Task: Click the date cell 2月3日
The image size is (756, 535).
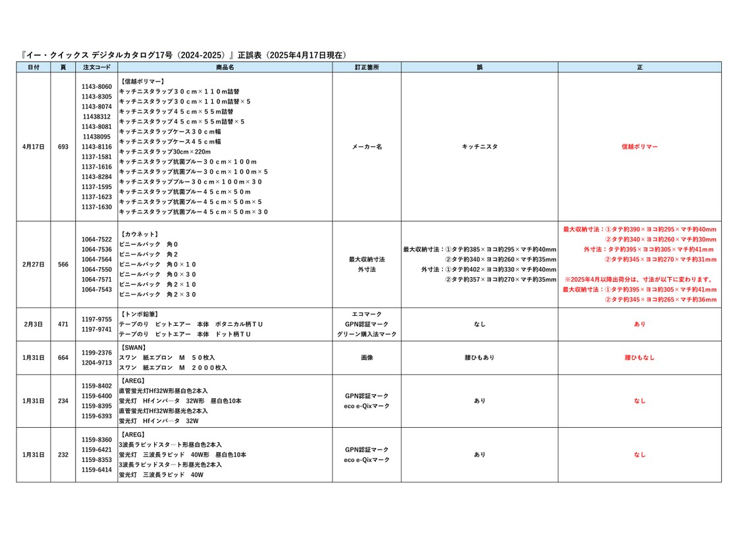Action: click(34, 324)
